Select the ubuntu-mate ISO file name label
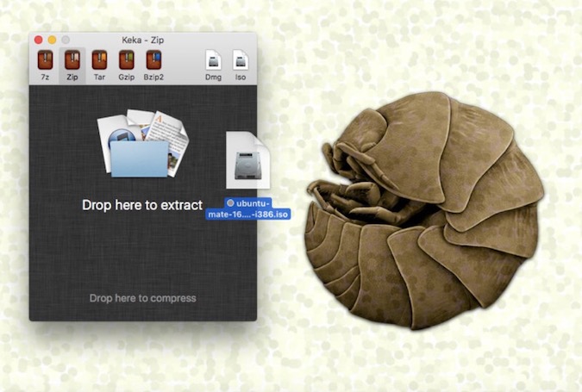Image resolution: width=582 pixels, height=392 pixels. tap(248, 209)
